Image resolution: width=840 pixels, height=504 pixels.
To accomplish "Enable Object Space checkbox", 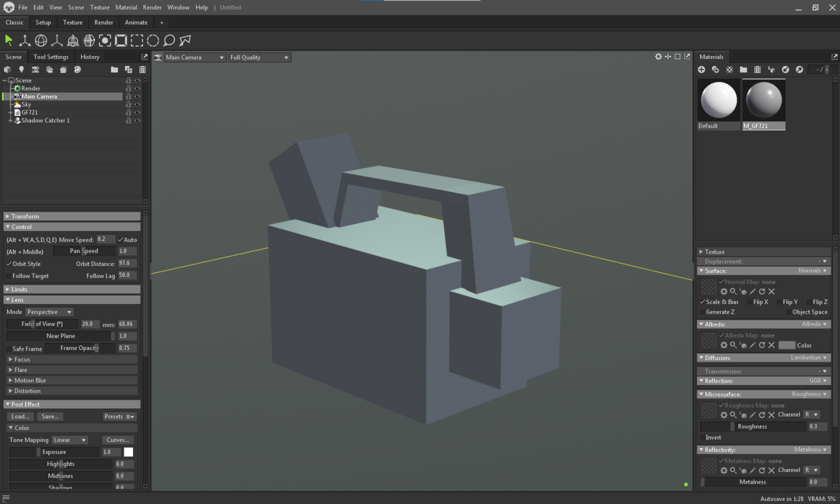I will pyautogui.click(x=789, y=312).
